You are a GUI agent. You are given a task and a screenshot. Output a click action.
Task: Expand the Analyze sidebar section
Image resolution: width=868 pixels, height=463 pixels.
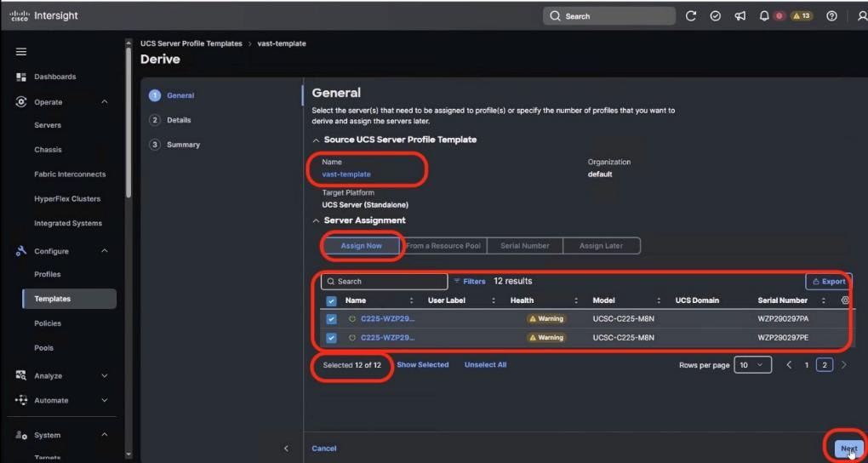point(104,375)
